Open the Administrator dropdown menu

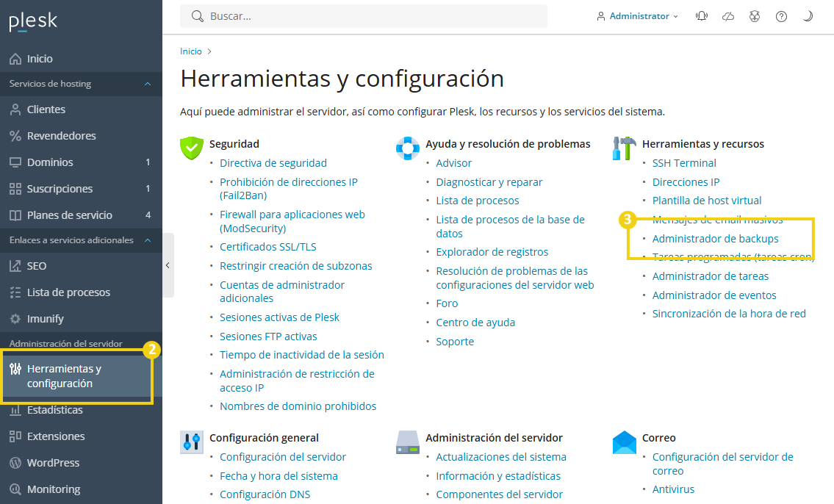tap(636, 15)
